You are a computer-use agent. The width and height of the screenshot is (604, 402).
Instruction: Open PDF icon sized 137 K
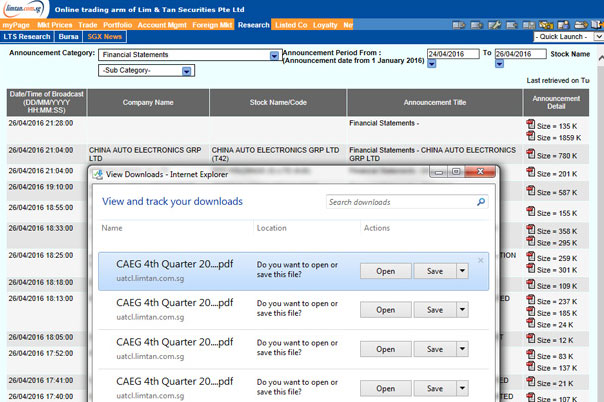[531, 367]
